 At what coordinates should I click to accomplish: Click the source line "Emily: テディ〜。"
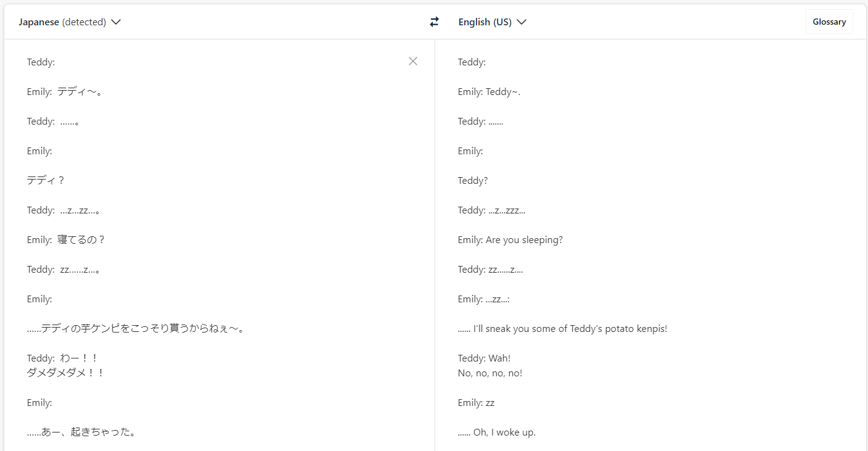[x=64, y=92]
